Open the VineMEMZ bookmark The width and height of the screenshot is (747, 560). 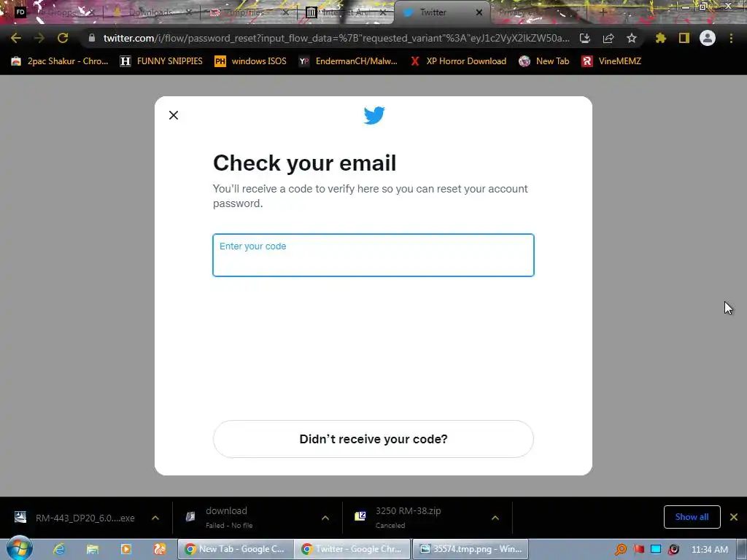(611, 61)
